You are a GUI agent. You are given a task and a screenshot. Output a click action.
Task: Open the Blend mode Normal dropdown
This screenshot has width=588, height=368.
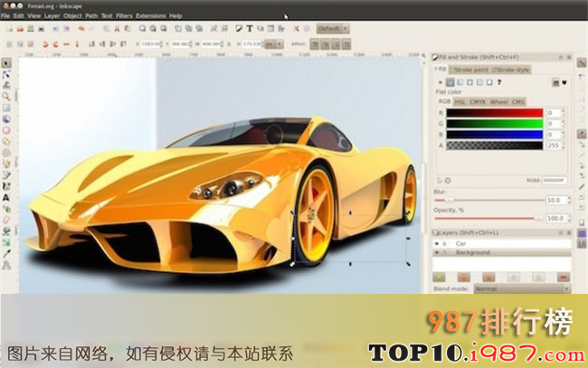pos(522,289)
